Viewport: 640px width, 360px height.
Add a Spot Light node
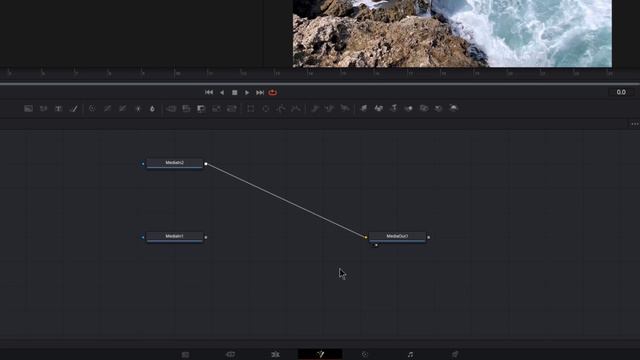coord(439,109)
